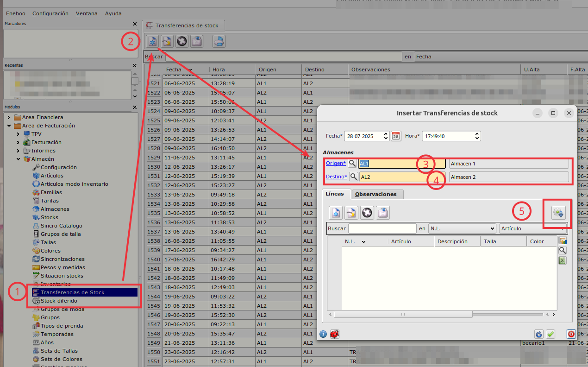Open the Fecha search dropdown in main window
Viewport: 588px width, 367px height.
tap(500, 57)
